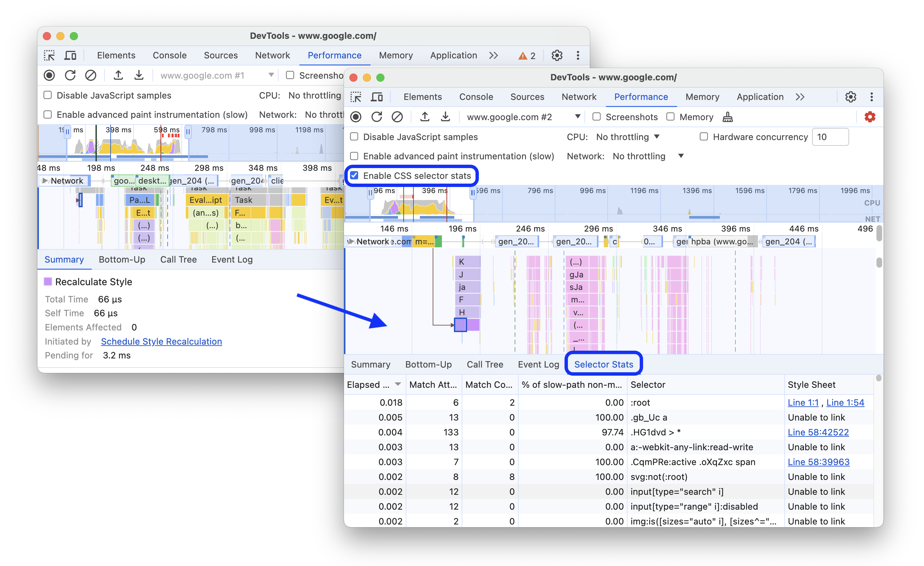Viewport: 924px width, 566px height.
Task: Click Schedule Style Recalculation link
Action: click(161, 342)
